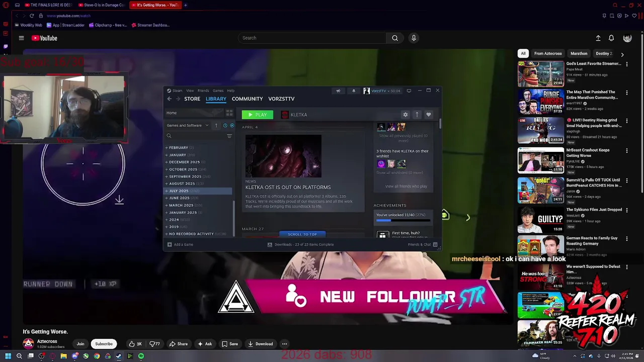Go back with the Steam back arrow
The height and width of the screenshot is (362, 644).
[170, 99]
